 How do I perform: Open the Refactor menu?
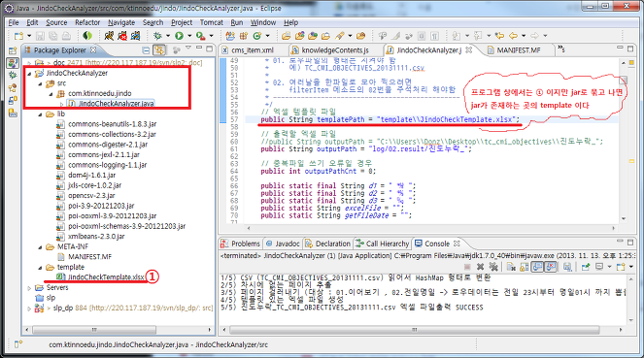pos(87,22)
